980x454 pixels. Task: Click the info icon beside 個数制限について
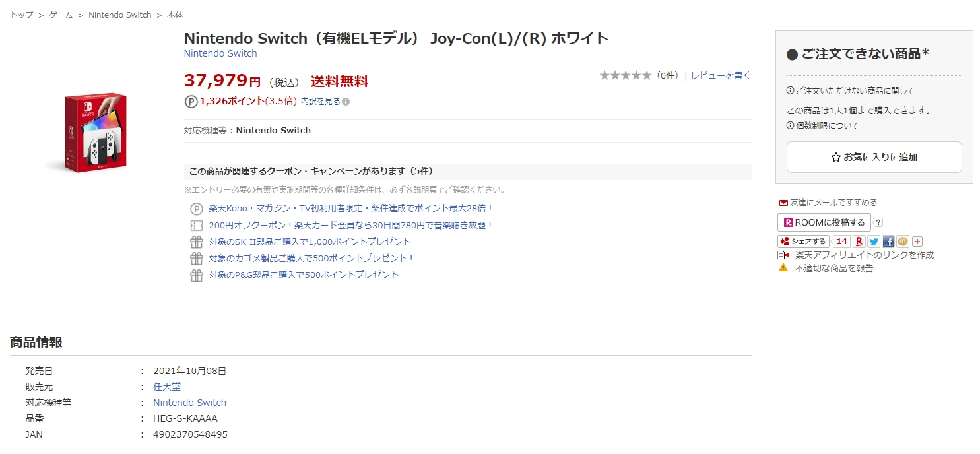790,125
